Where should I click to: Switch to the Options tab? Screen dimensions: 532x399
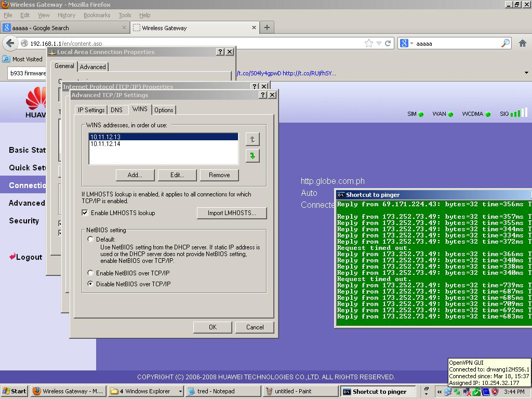click(164, 110)
